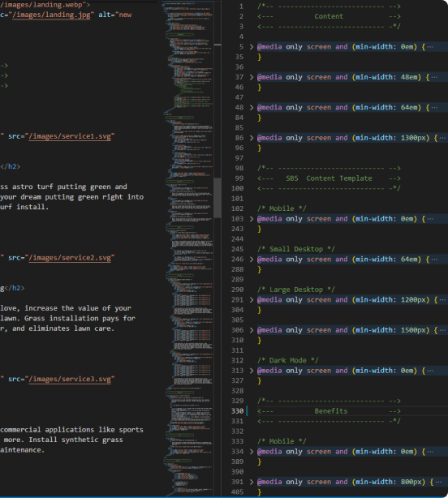The height and width of the screenshot is (498, 448).
Task: Click the fold ellipsis on line 391
Action: pyautogui.click(x=438, y=482)
